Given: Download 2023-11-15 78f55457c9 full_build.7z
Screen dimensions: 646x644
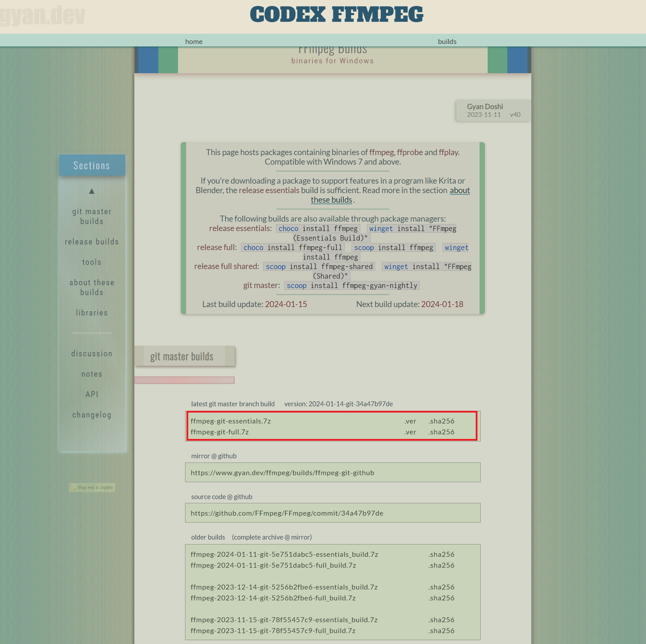Looking at the screenshot, I should pyautogui.click(x=273, y=631).
